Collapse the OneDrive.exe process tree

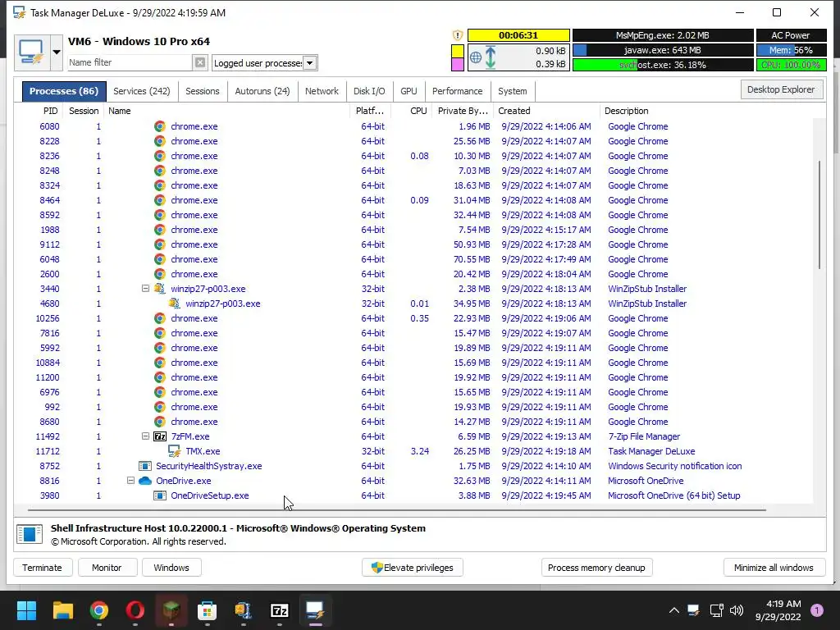(x=130, y=481)
